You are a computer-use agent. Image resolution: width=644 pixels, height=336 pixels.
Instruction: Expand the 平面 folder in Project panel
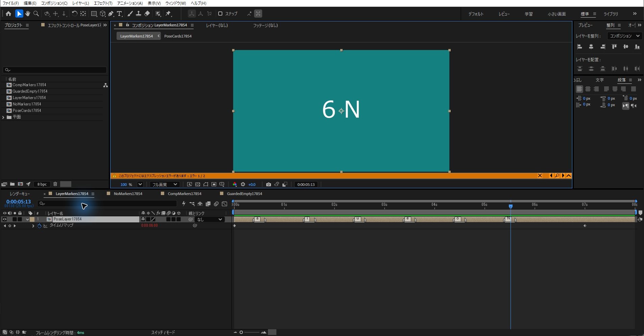3,117
